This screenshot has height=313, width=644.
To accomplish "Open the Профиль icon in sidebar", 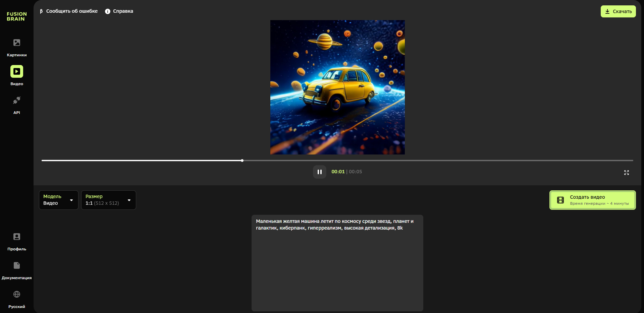I will (17, 237).
